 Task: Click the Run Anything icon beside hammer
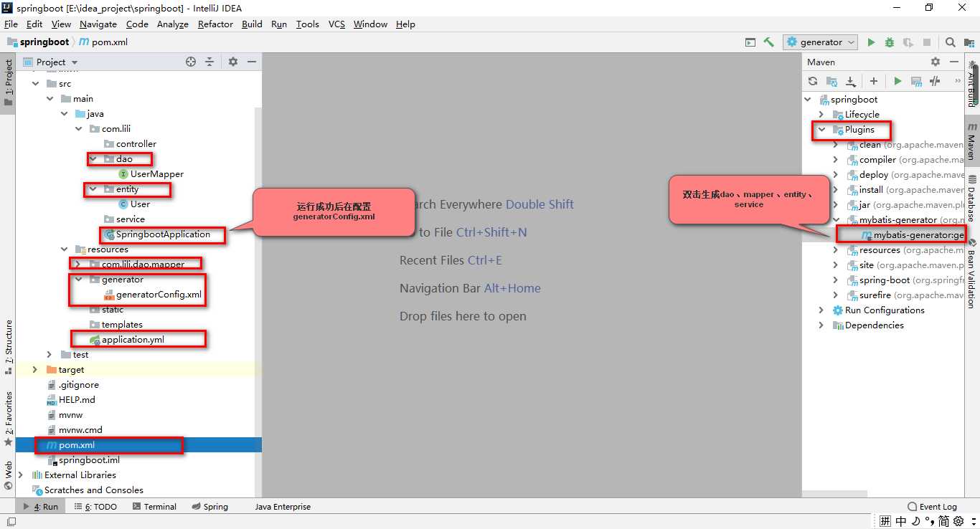point(750,42)
